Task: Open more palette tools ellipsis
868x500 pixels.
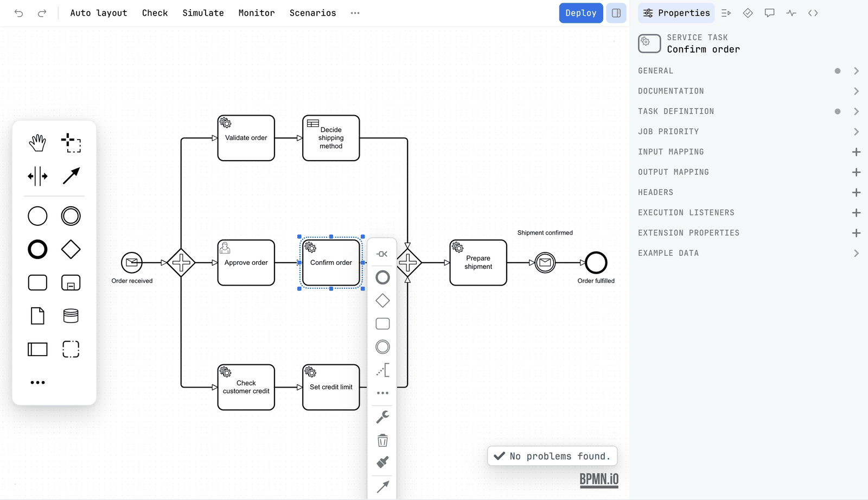Action: point(37,383)
